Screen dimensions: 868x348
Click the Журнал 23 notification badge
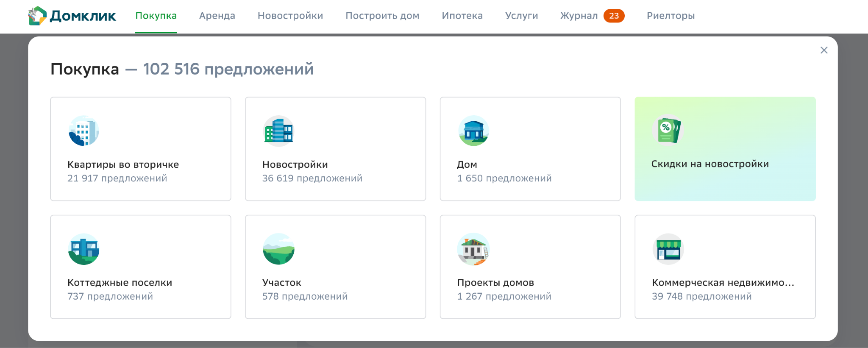pyautogui.click(x=614, y=16)
